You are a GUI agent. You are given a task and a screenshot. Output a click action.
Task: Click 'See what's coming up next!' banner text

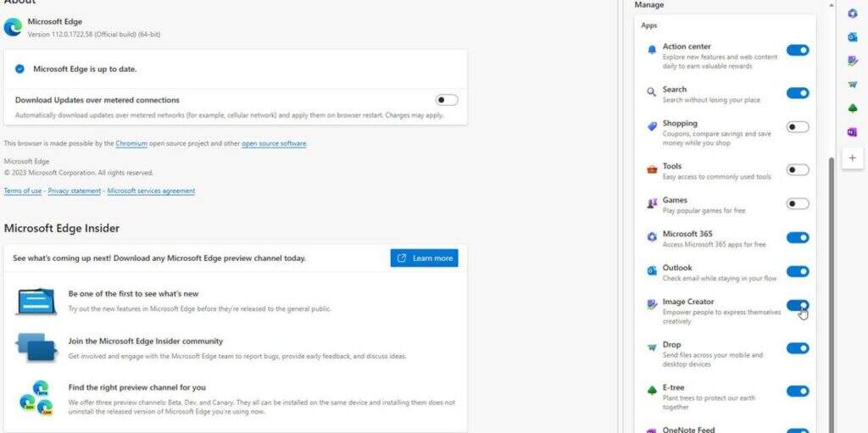[x=159, y=258]
